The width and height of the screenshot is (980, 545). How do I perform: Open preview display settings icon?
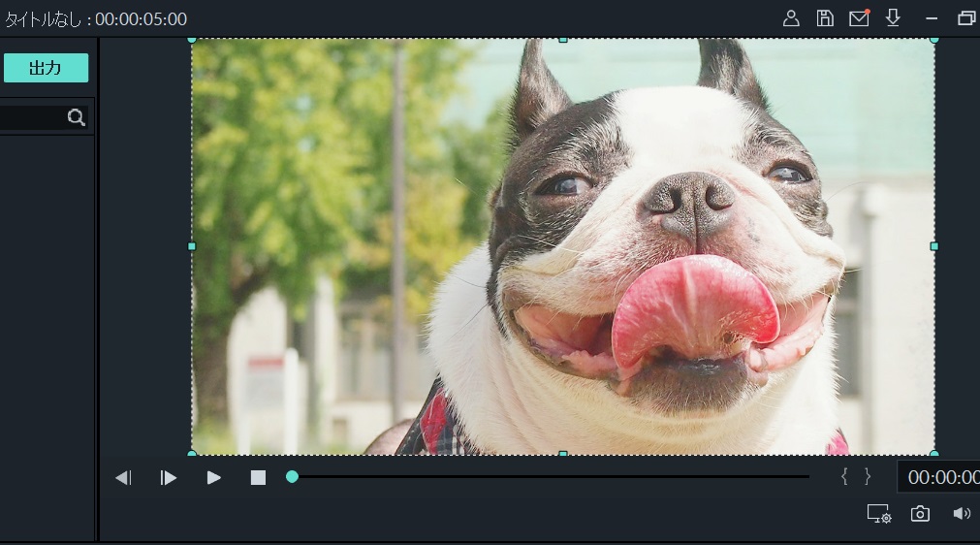879,514
